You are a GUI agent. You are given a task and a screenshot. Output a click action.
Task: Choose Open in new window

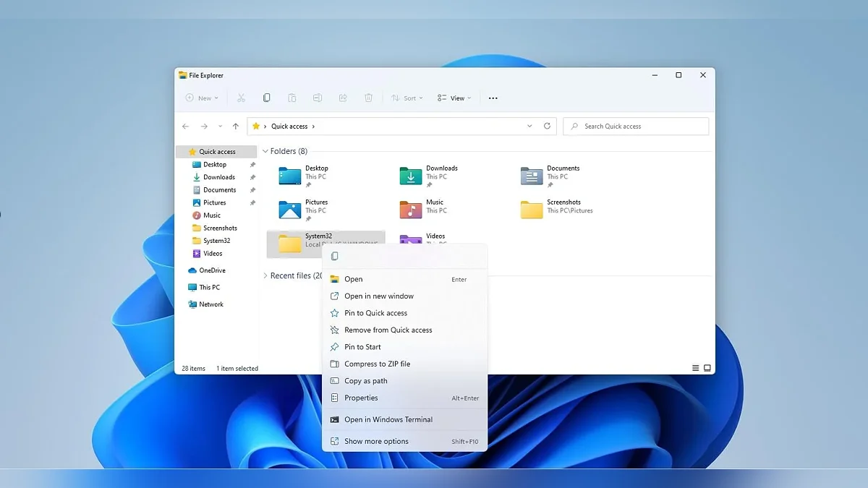click(405, 296)
